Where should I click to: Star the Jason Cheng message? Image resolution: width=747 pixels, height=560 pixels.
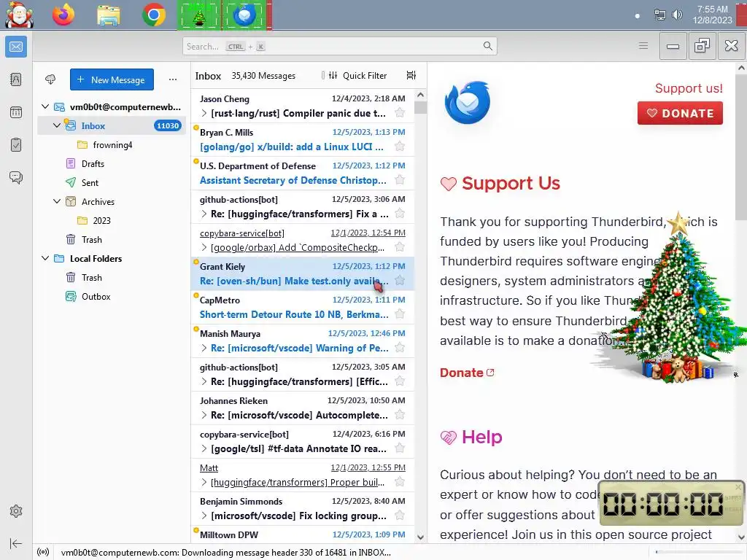(400, 113)
